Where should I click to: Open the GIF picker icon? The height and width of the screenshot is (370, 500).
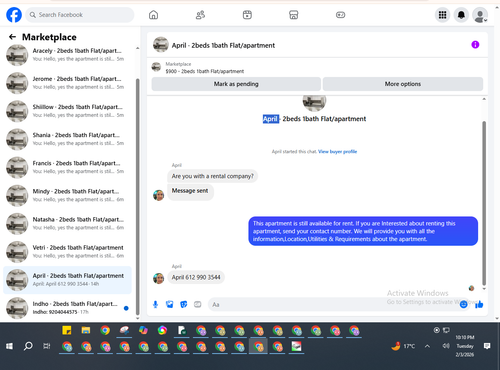(x=198, y=304)
